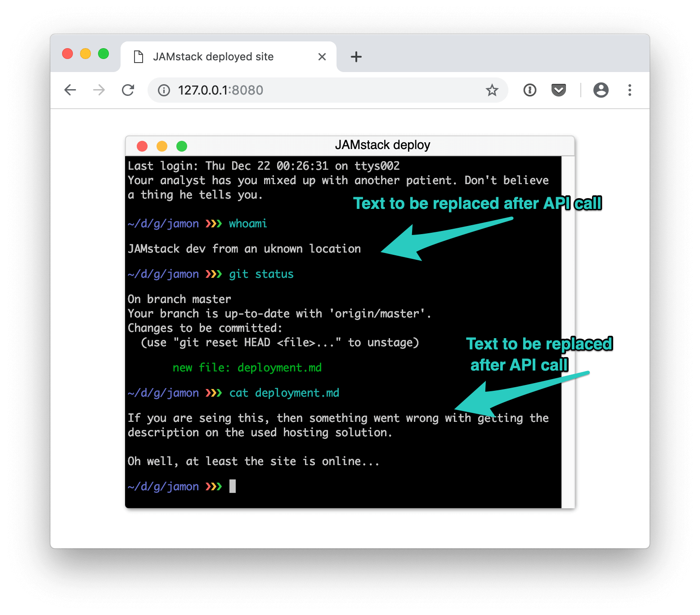This screenshot has width=700, height=615.
Task: Open a new tab with plus button
Action: (x=356, y=57)
